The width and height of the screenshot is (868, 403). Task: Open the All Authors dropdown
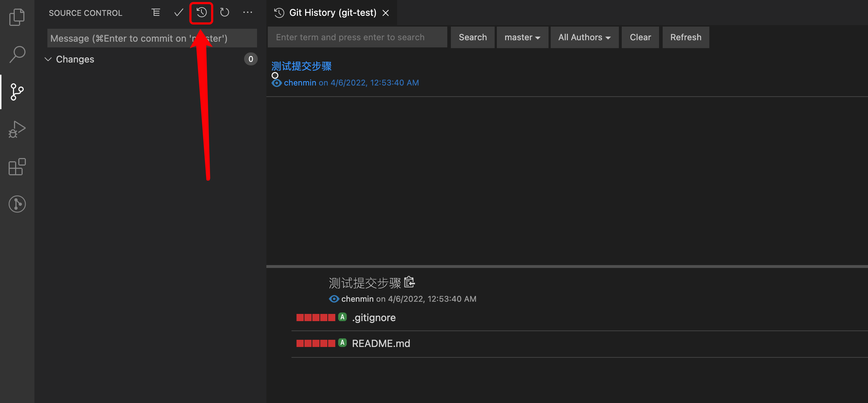(x=584, y=37)
